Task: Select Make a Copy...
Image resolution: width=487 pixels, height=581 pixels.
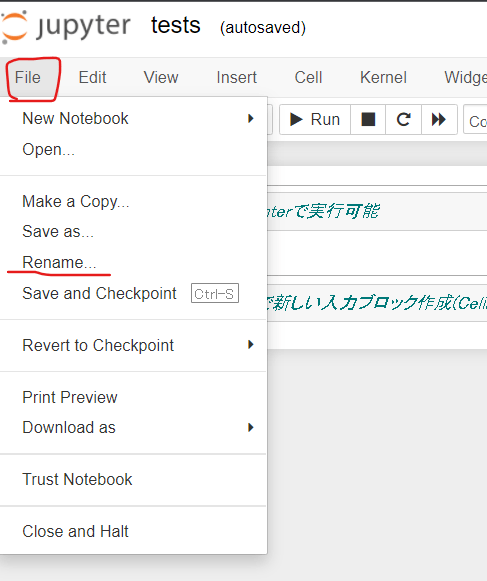Action: coord(133,201)
